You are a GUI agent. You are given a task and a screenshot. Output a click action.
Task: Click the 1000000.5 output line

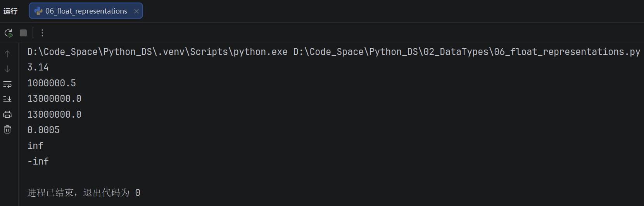(52, 83)
